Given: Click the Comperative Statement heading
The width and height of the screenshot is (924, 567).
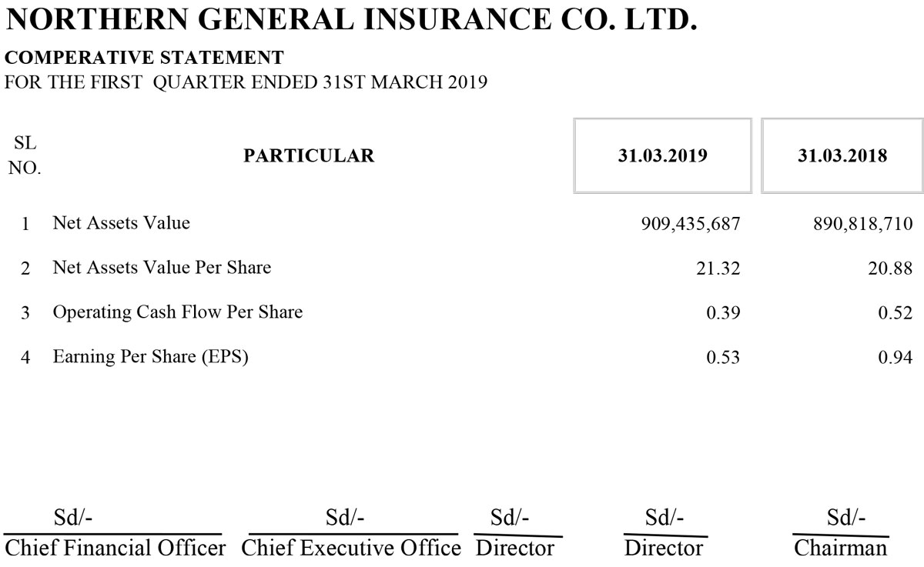Looking at the screenshot, I should pyautogui.click(x=144, y=58).
